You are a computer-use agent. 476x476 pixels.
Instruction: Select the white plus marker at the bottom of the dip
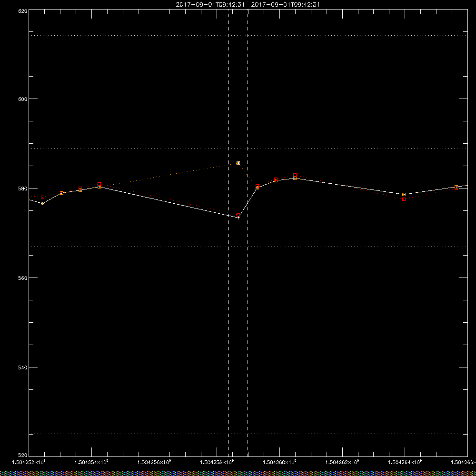(238, 218)
